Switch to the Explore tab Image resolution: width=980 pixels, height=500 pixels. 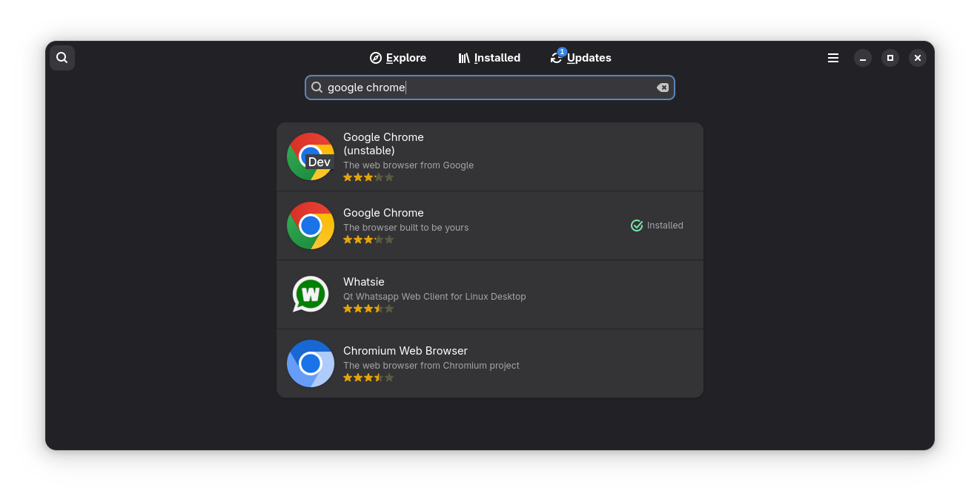click(x=398, y=57)
